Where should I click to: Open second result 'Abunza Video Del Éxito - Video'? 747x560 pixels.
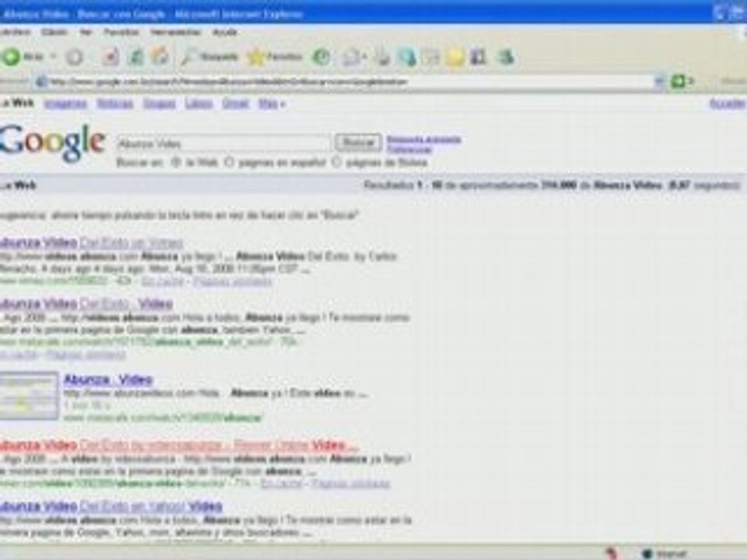tap(86, 303)
